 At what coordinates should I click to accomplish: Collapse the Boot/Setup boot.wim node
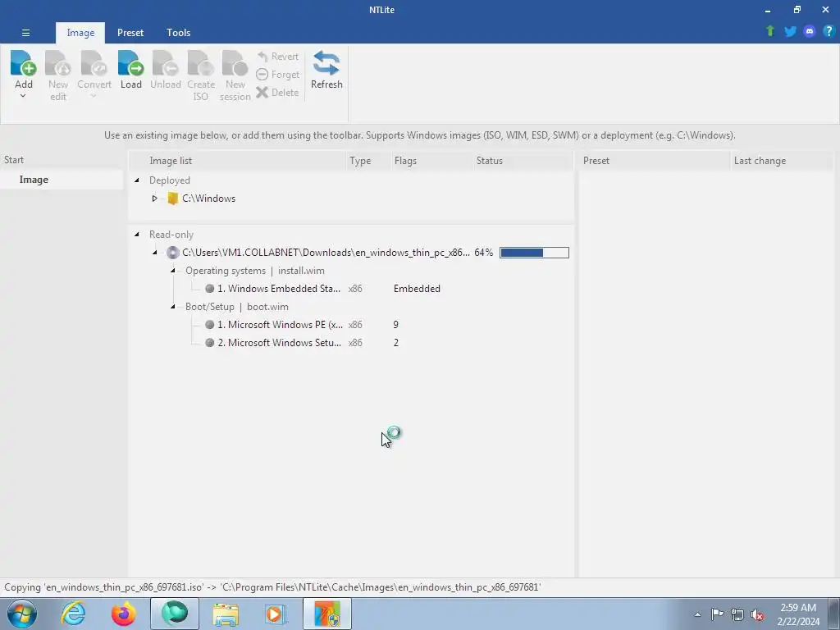(172, 307)
